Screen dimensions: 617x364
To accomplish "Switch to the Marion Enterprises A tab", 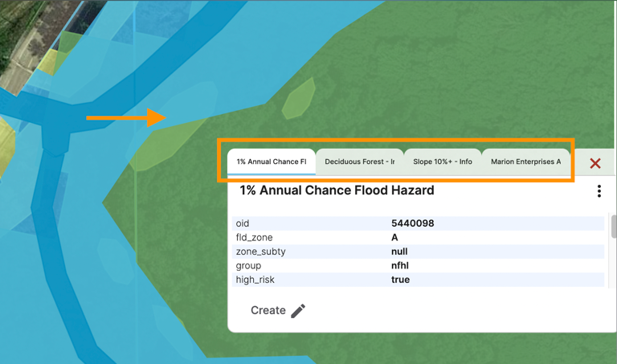I will [x=525, y=162].
